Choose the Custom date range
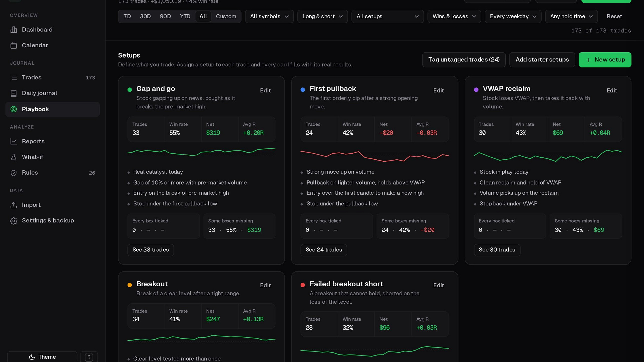The height and width of the screenshot is (362, 644). pyautogui.click(x=226, y=16)
